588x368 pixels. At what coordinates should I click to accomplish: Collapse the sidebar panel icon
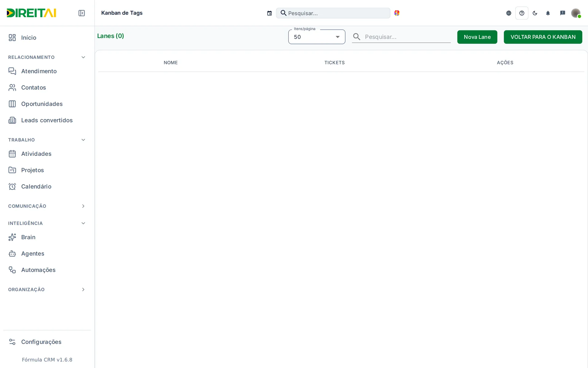pyautogui.click(x=81, y=13)
